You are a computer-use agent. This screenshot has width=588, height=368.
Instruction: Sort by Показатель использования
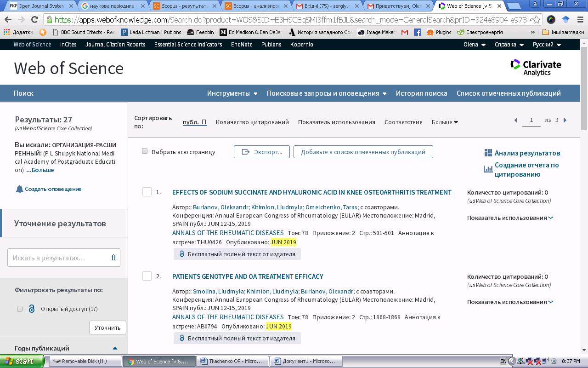click(337, 122)
